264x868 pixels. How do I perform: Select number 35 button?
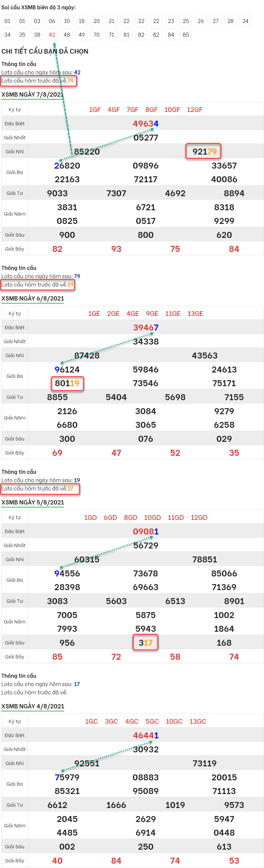point(22,35)
